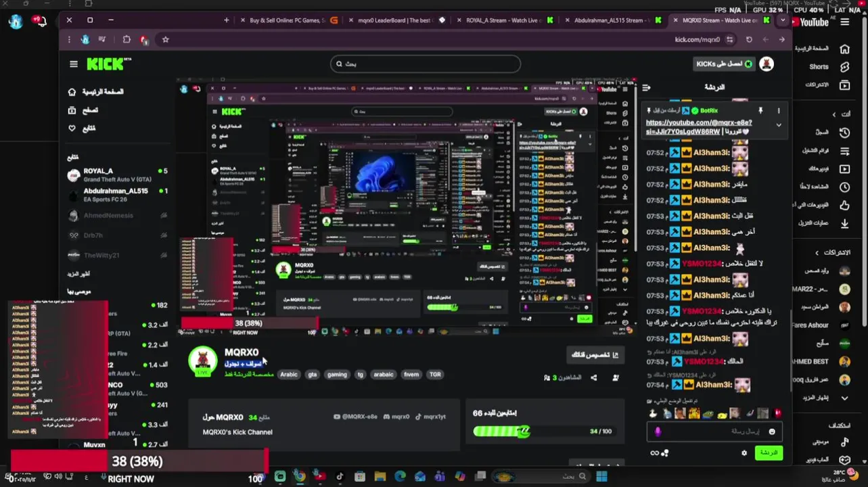Go to Kick Home in the sidebar
The width and height of the screenshot is (868, 487).
click(x=96, y=91)
